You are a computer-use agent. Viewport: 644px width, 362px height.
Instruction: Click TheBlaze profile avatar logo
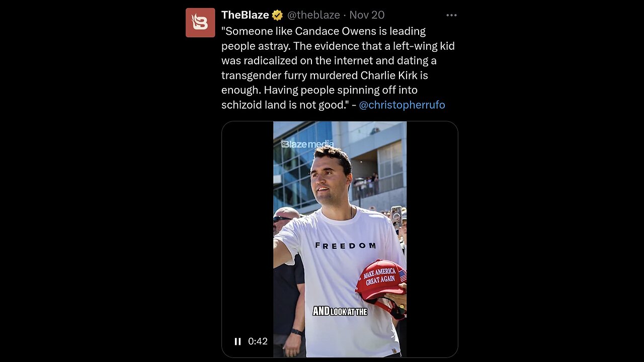point(200,23)
